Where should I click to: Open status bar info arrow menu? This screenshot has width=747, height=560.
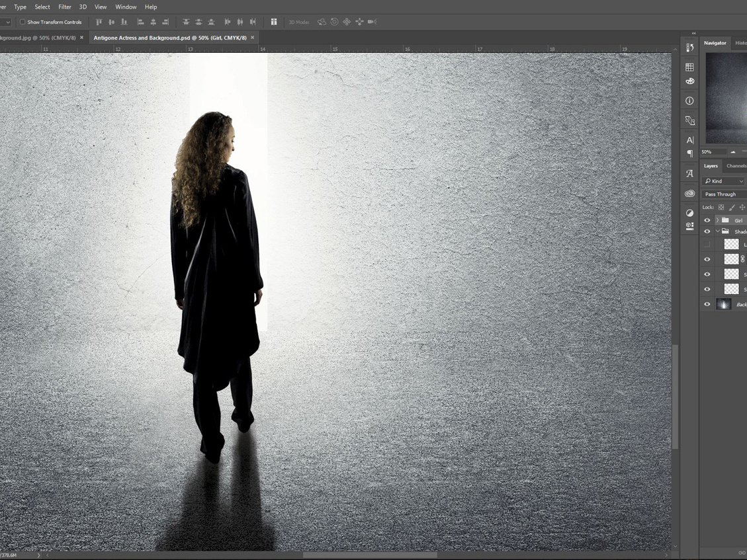pyautogui.click(x=39, y=555)
